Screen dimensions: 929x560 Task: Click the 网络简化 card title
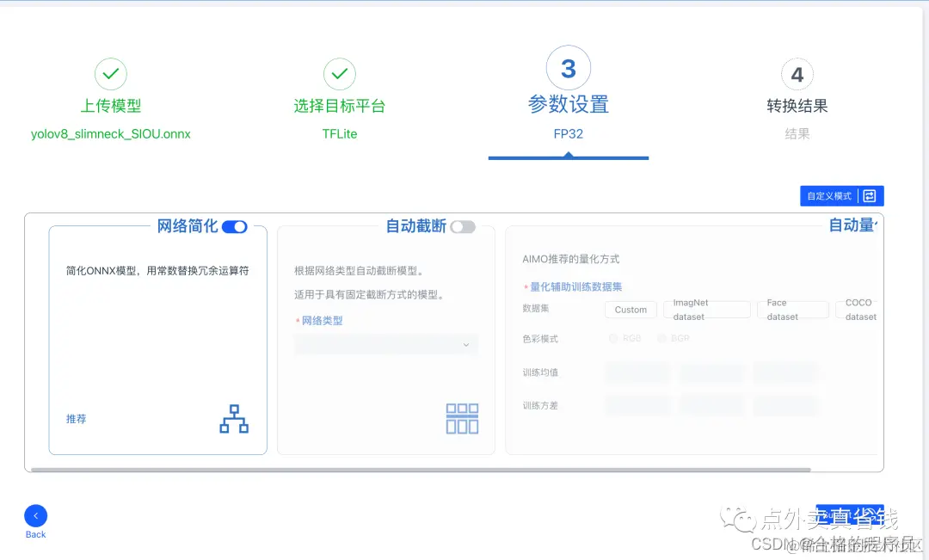pos(188,226)
